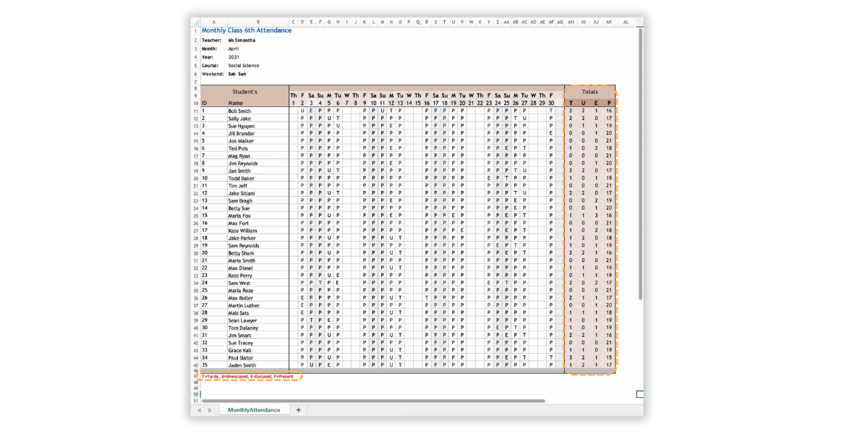Select the AL column header

[x=626, y=22]
